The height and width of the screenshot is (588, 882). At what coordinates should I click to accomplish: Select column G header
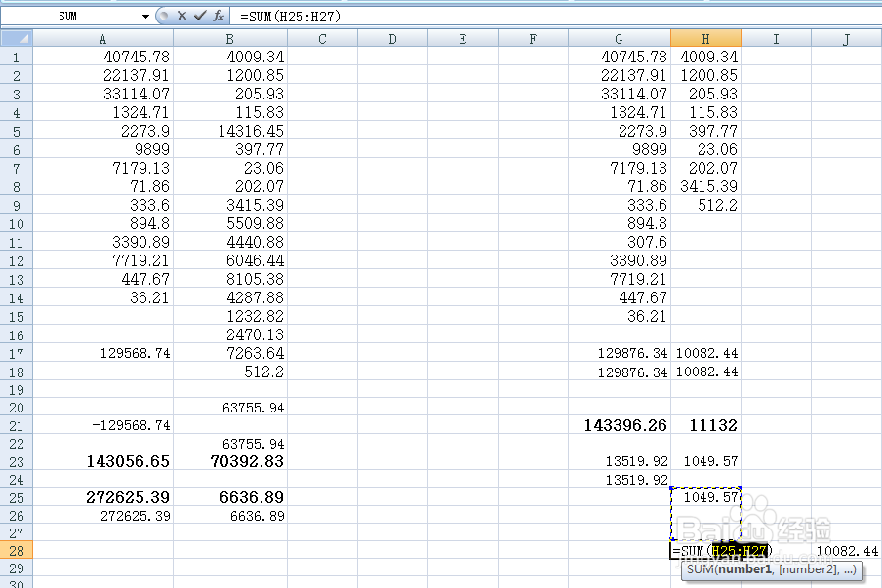point(620,39)
